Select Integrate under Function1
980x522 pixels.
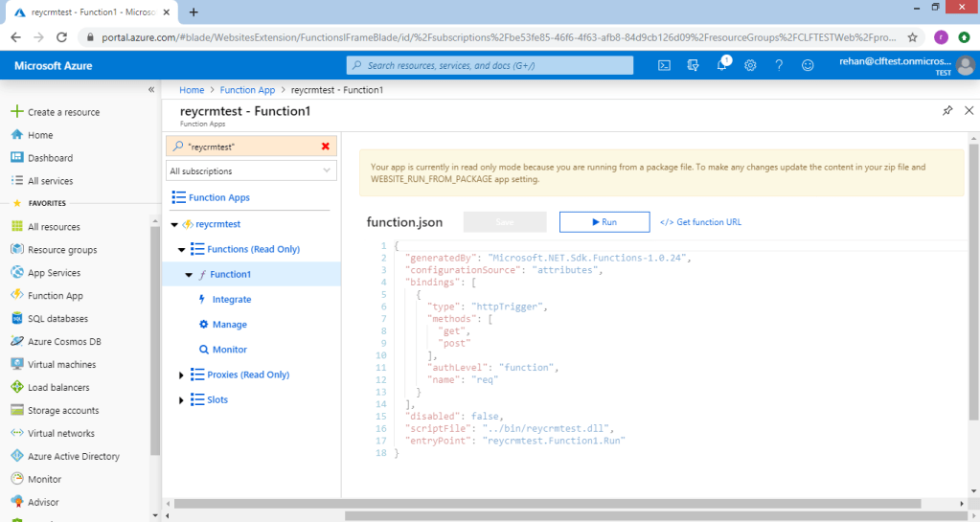231,300
